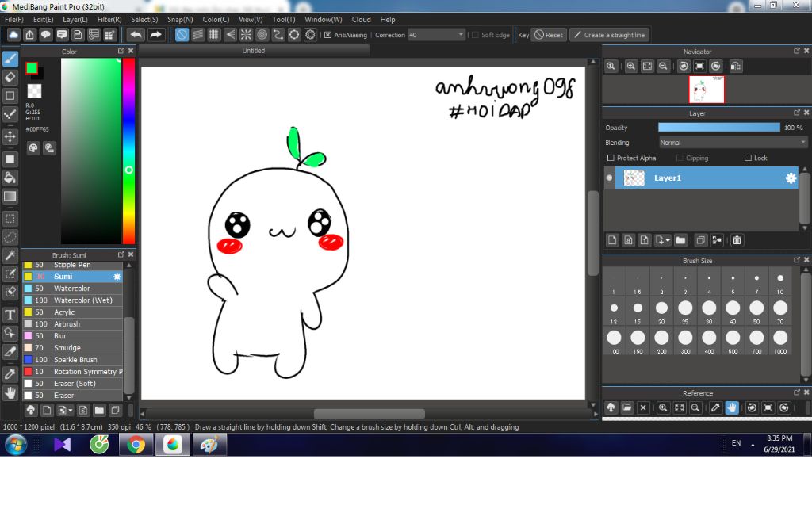Toggle visibility of Layer1
Screen dimensions: 812x524
(x=610, y=178)
